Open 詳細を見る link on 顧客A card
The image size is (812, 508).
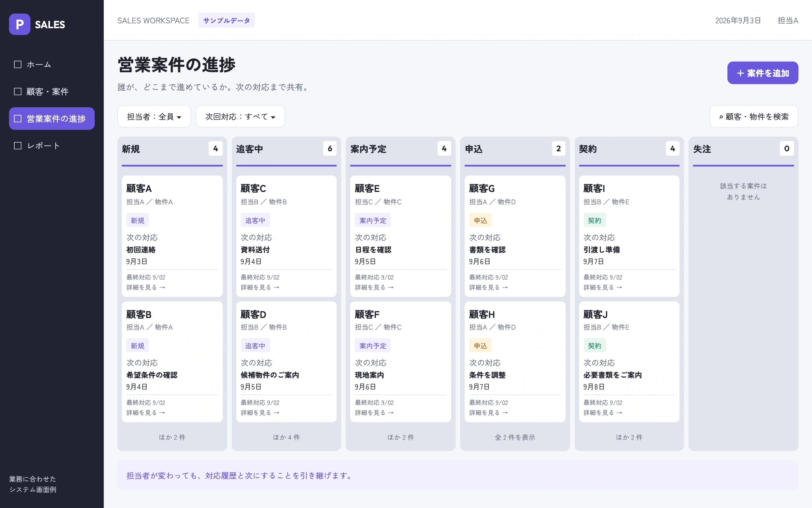(x=146, y=287)
